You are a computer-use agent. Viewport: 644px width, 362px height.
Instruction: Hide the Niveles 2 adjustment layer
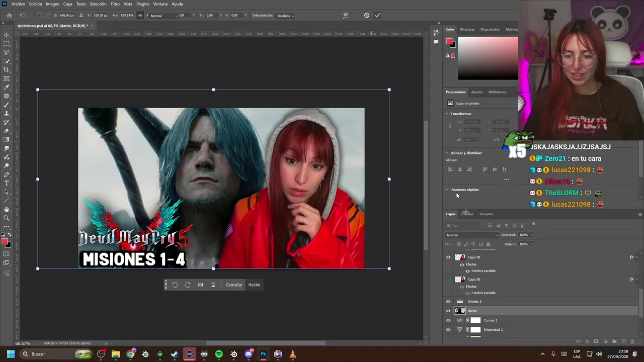coord(448,302)
